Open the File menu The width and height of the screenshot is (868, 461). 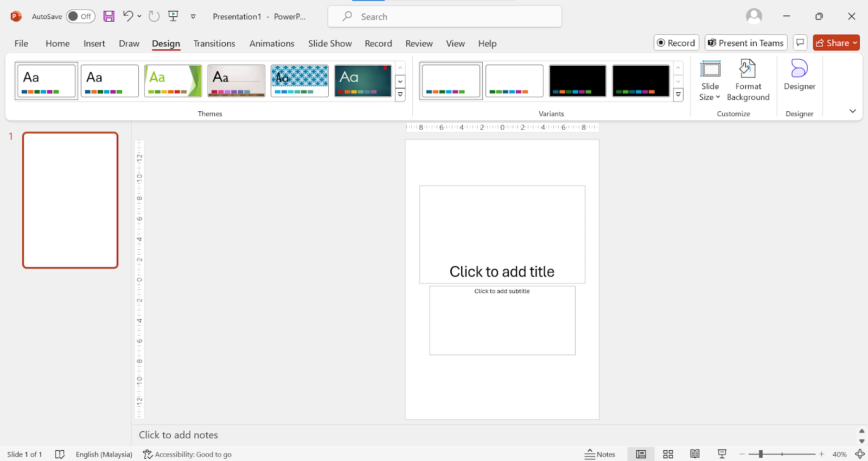(21, 43)
